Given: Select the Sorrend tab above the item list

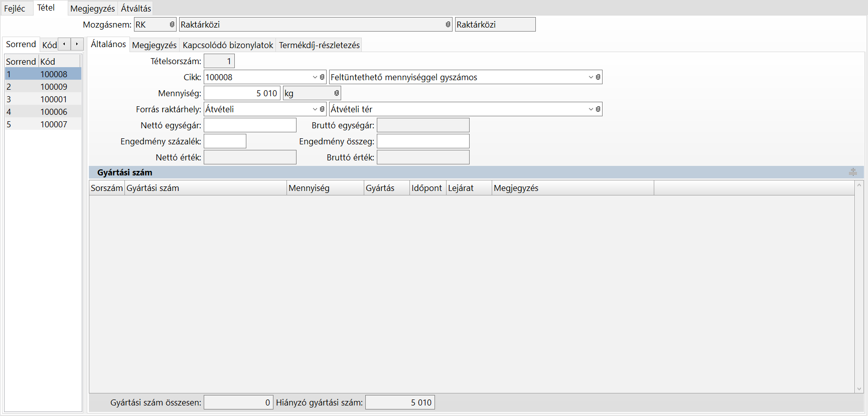Looking at the screenshot, I should [21, 44].
